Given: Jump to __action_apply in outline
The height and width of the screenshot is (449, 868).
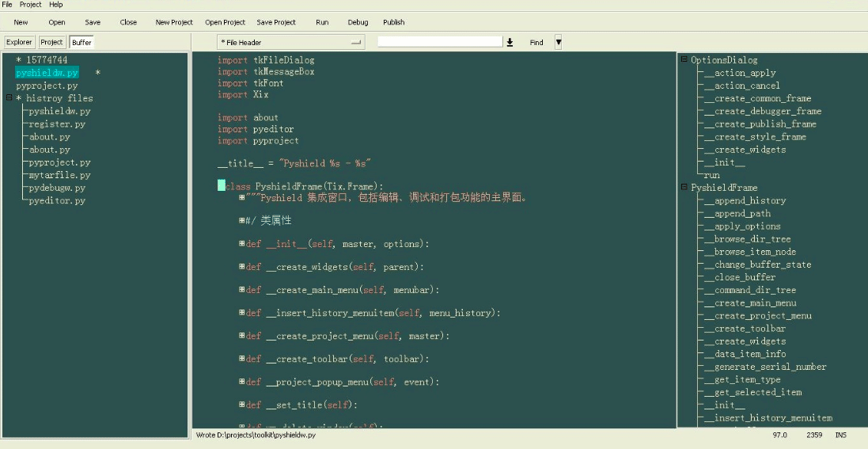Looking at the screenshot, I should point(740,73).
